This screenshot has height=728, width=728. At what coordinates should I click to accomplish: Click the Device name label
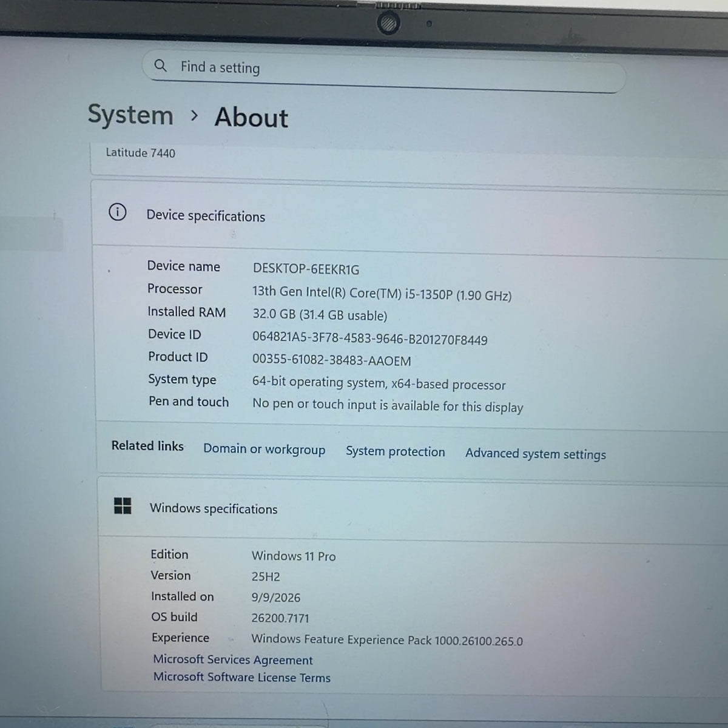(184, 266)
